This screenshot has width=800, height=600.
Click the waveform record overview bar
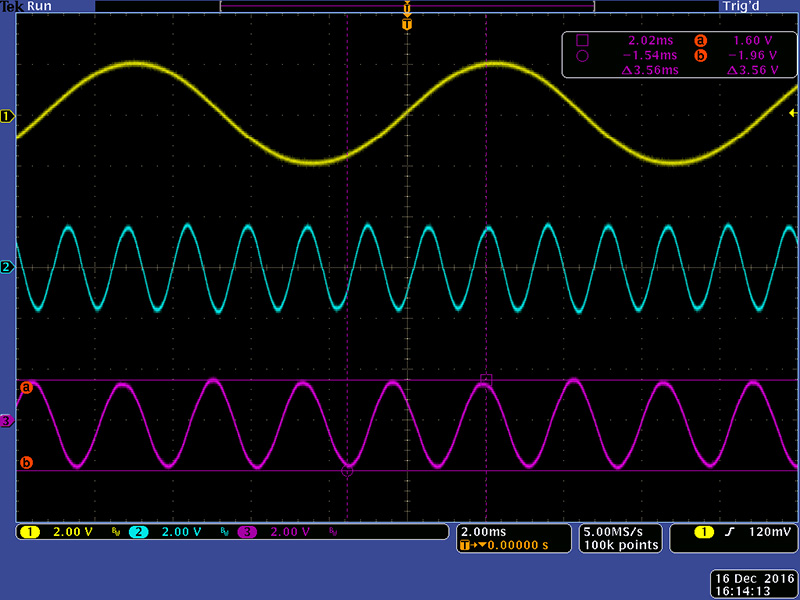click(x=407, y=6)
